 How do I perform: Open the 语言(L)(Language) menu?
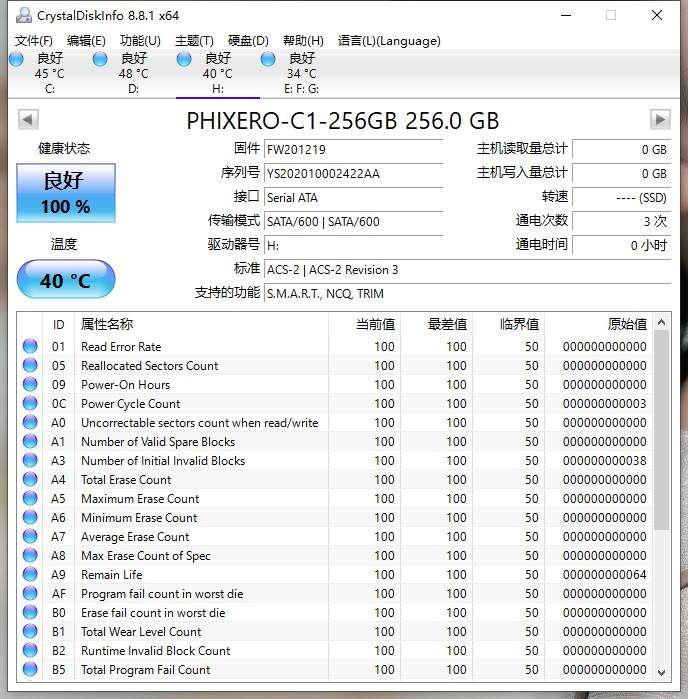389,41
